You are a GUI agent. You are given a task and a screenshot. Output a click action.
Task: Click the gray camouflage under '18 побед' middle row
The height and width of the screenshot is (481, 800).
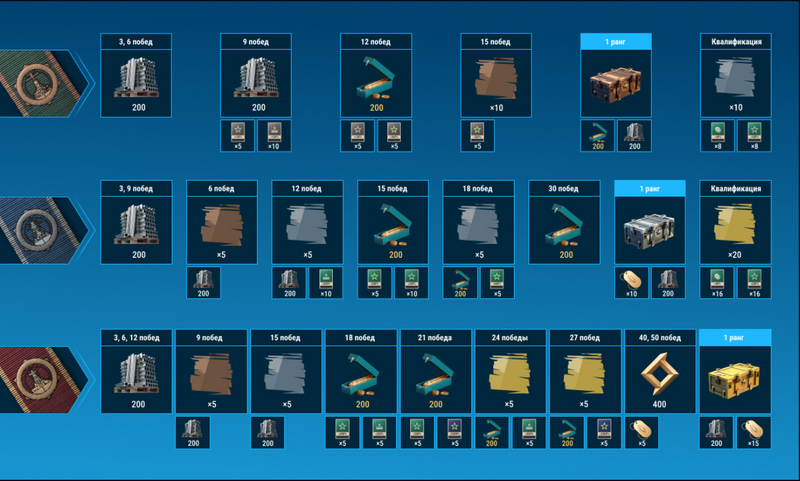click(x=478, y=228)
